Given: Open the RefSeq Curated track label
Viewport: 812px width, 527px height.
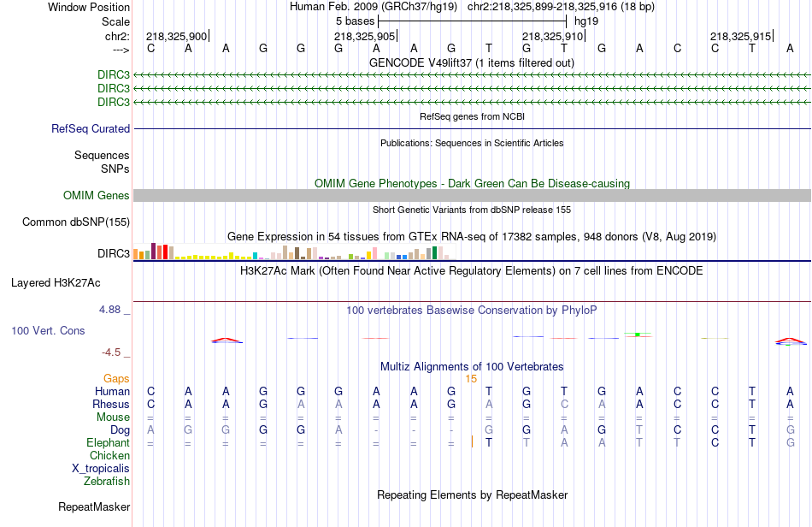Looking at the screenshot, I should (x=91, y=128).
